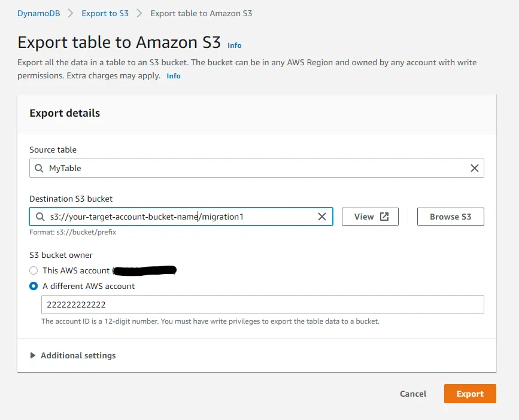Expand the Additional settings section
519x420 pixels.
(78, 355)
